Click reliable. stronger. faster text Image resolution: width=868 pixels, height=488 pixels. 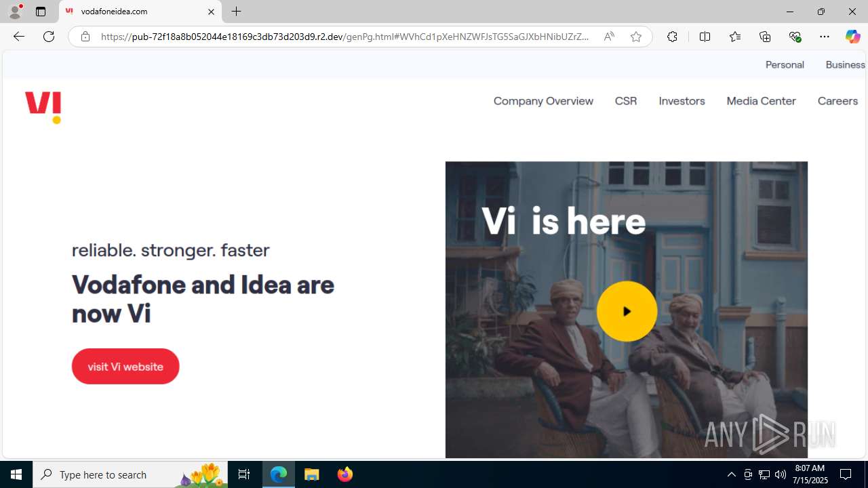pos(171,250)
